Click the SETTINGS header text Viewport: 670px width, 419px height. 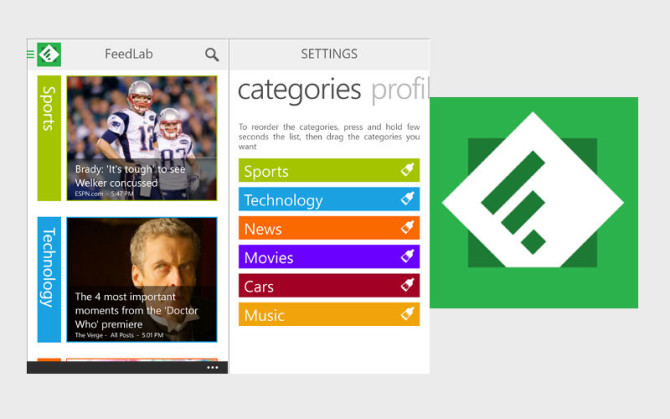[x=329, y=54]
